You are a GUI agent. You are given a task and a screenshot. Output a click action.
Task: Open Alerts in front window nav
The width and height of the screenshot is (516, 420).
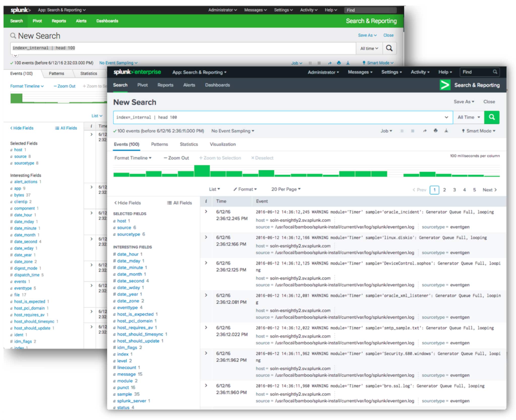coord(189,85)
